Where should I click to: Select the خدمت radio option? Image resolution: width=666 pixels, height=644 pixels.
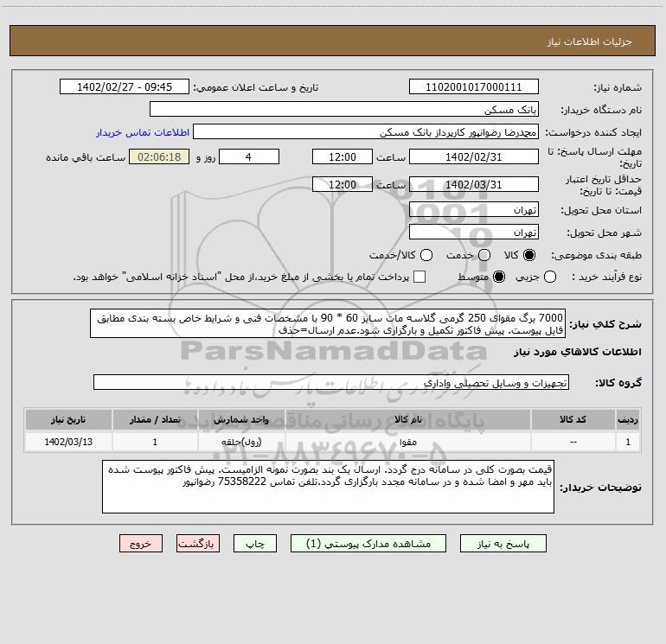[484, 256]
